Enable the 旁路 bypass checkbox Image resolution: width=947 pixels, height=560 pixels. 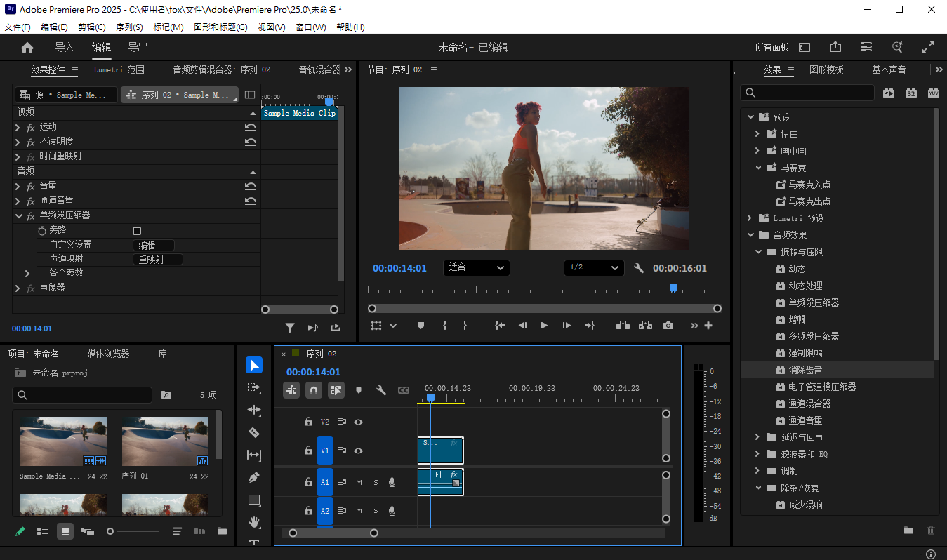(137, 231)
